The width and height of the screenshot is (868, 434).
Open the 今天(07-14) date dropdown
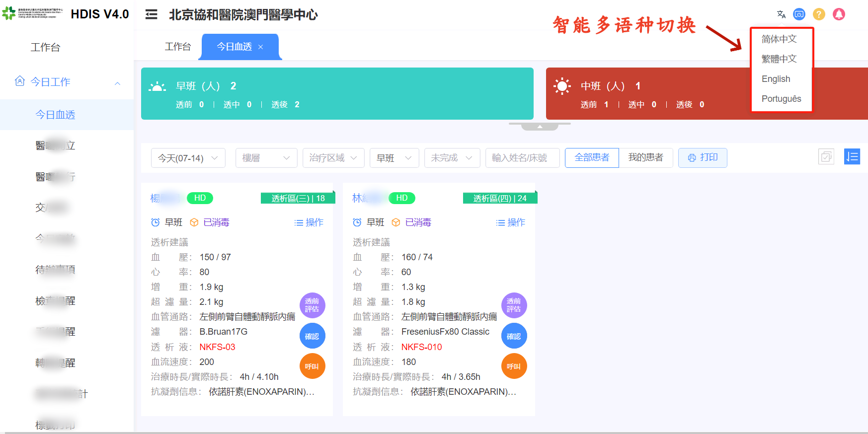tap(188, 158)
